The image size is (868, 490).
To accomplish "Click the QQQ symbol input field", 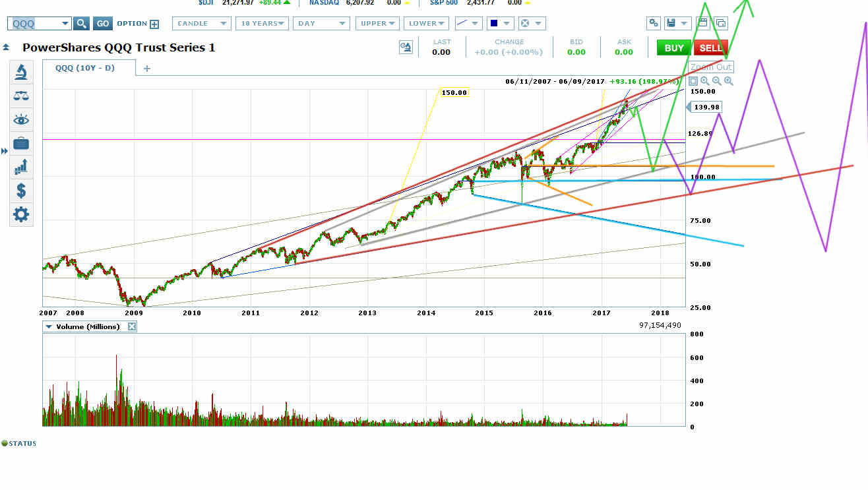I will click(x=35, y=24).
